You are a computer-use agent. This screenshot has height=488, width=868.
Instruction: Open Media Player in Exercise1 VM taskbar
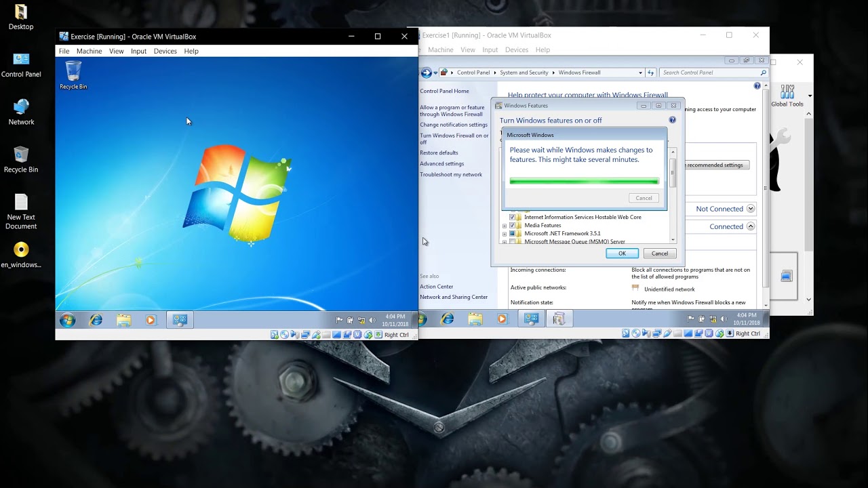502,319
